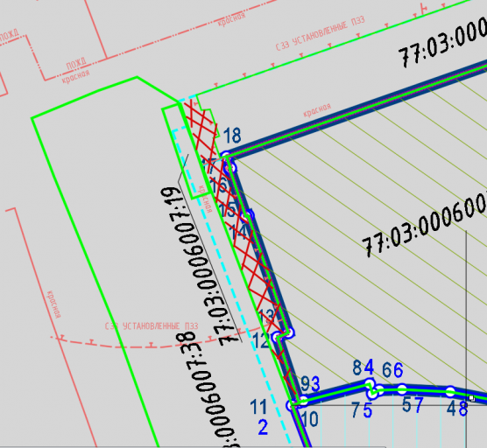Viewport: 487px width, 448px height.
Task: Select "ПОЖД" label above "красная" text
Action: click(x=76, y=64)
